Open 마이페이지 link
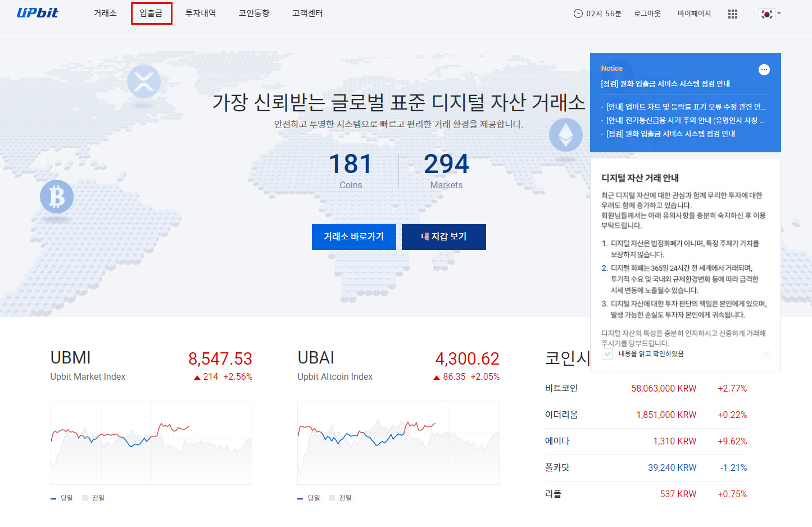 (x=694, y=13)
